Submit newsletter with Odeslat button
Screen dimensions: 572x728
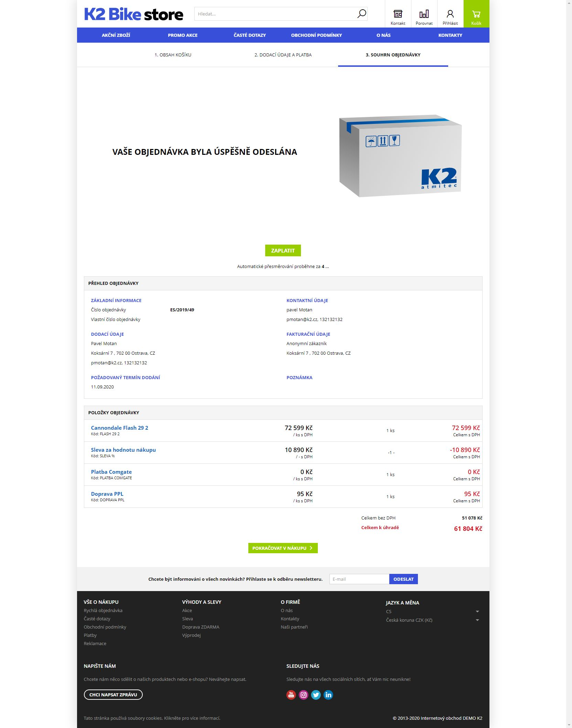pos(403,579)
